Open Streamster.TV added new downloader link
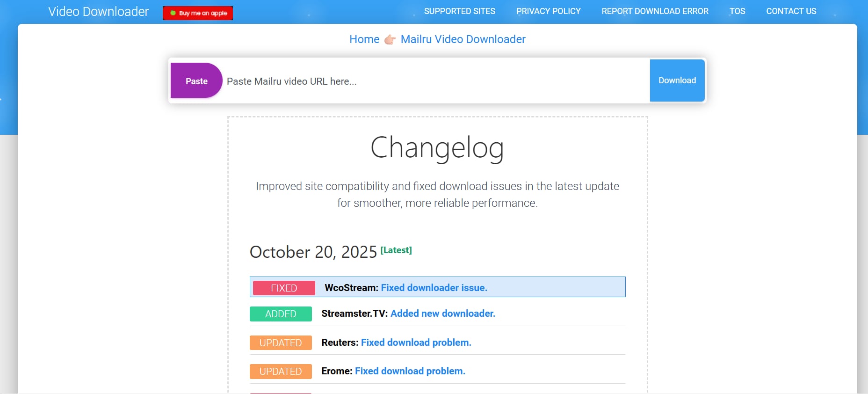 442,314
